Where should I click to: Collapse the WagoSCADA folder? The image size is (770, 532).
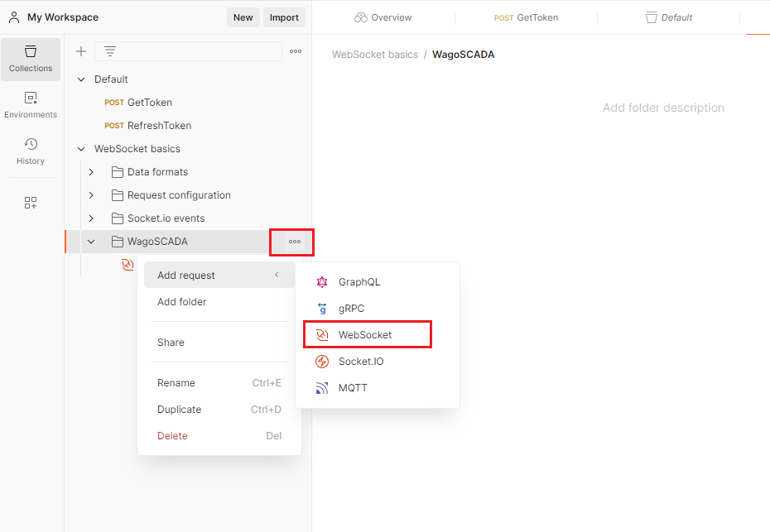(91, 242)
